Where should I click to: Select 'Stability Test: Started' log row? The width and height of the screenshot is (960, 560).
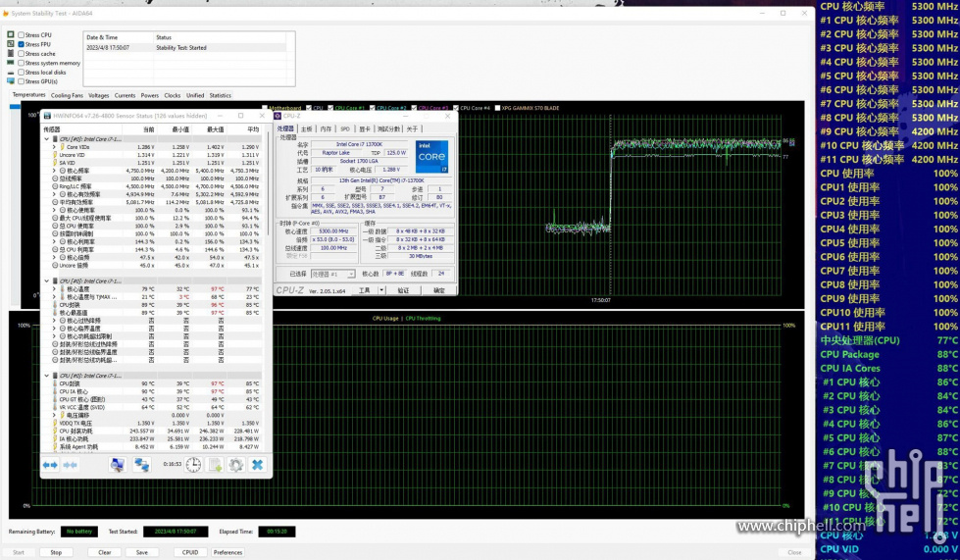(x=185, y=47)
